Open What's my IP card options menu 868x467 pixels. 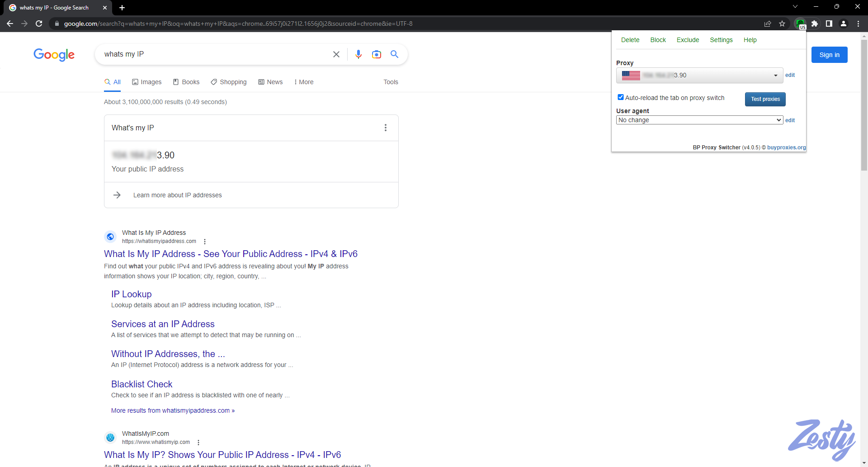click(x=386, y=128)
